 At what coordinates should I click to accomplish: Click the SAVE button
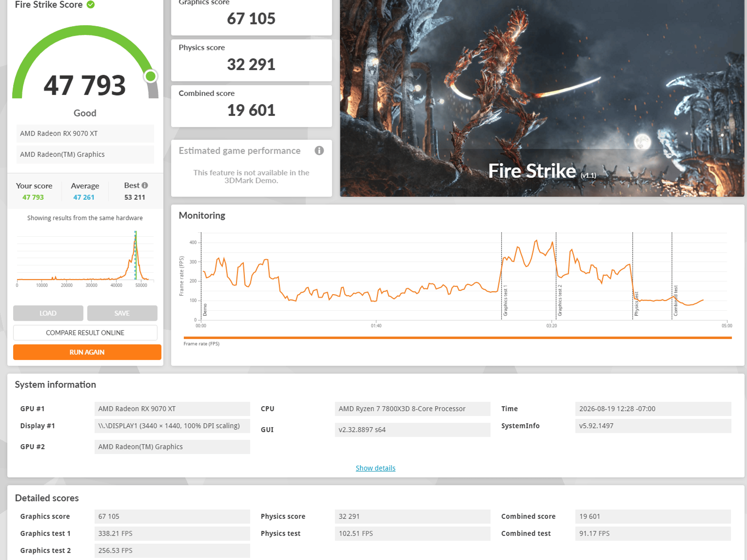pyautogui.click(x=122, y=313)
